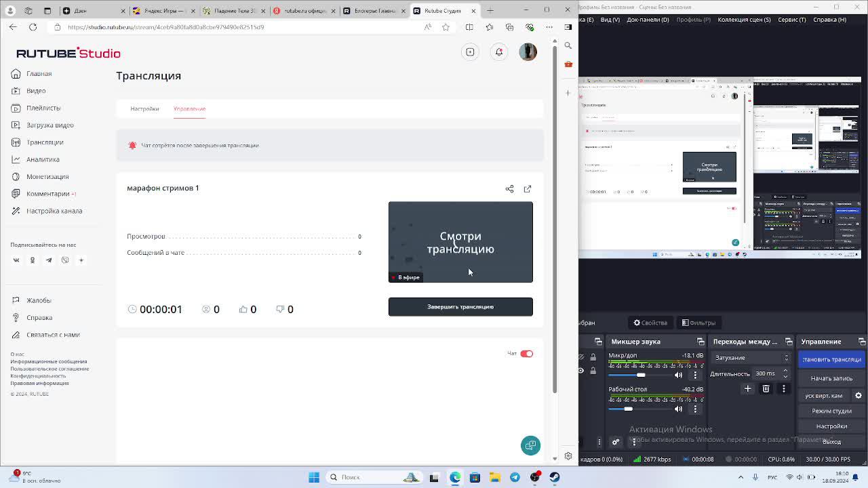Image resolution: width=868 pixels, height=488 pixels.
Task: Add page to favorites with star icon
Action: 446,27
